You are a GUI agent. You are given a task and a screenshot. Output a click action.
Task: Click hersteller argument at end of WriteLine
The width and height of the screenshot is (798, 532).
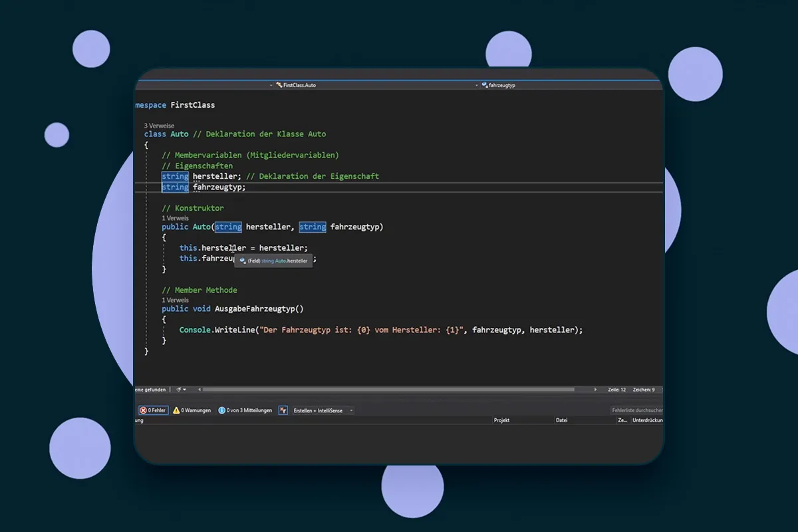(552, 331)
